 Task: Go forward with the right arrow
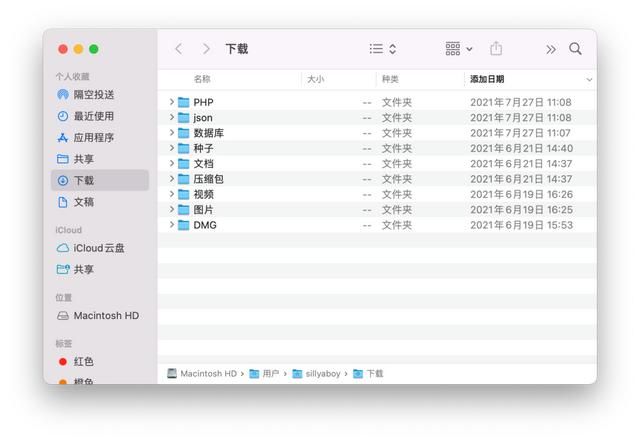[206, 49]
